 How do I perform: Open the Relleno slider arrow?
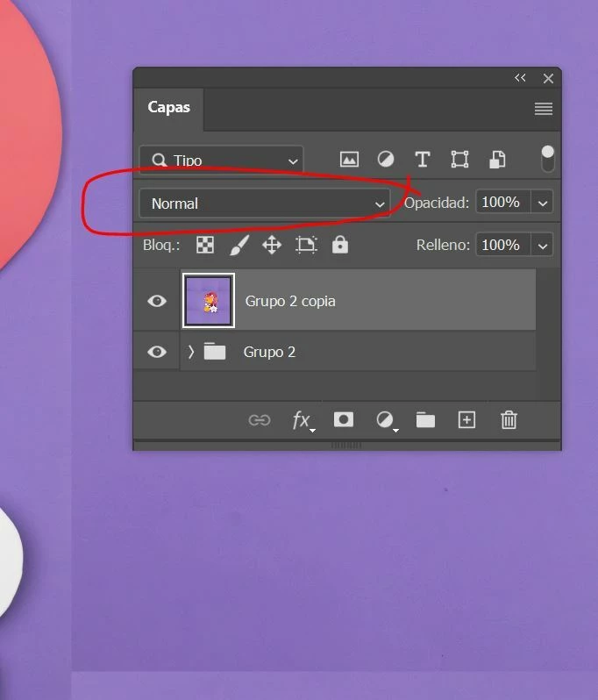pyautogui.click(x=542, y=246)
